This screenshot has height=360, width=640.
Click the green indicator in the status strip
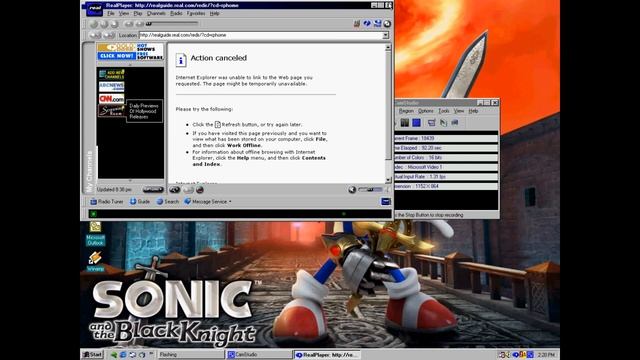[x=93, y=214]
